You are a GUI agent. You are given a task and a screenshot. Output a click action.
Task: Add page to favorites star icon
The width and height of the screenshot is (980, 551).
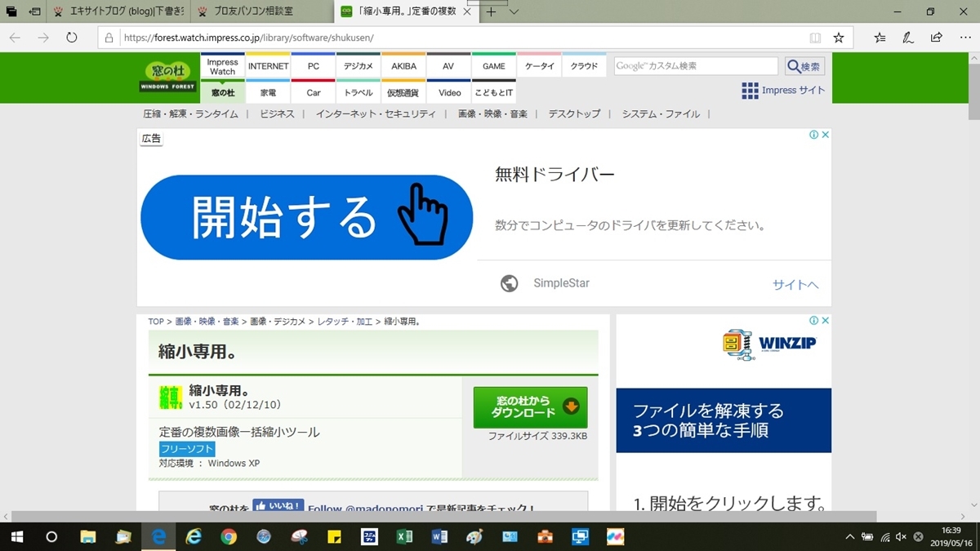(x=839, y=38)
